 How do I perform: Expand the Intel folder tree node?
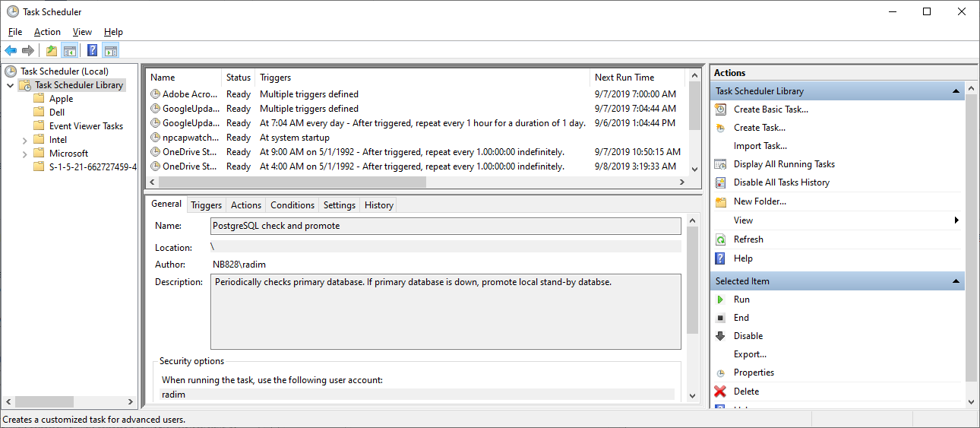tap(25, 140)
